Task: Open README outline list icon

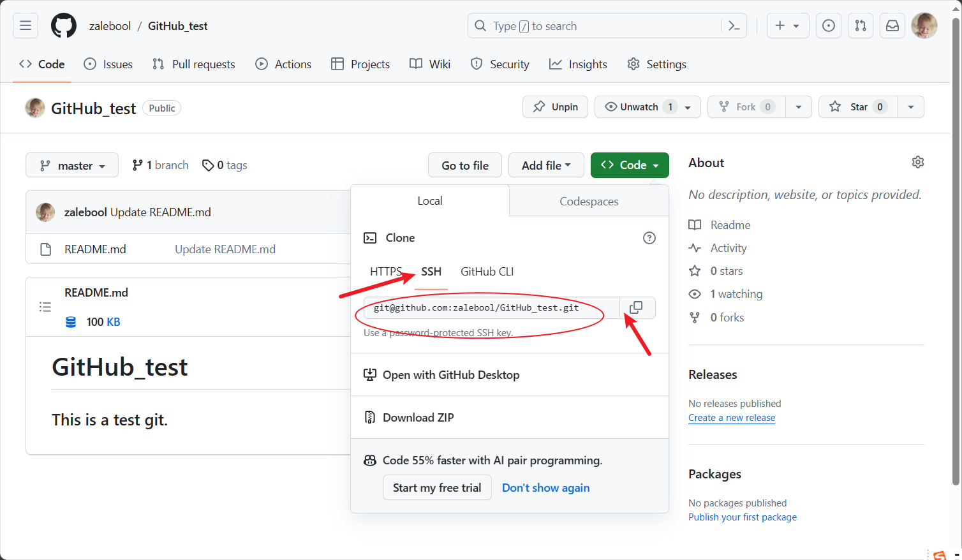Action: coord(45,307)
